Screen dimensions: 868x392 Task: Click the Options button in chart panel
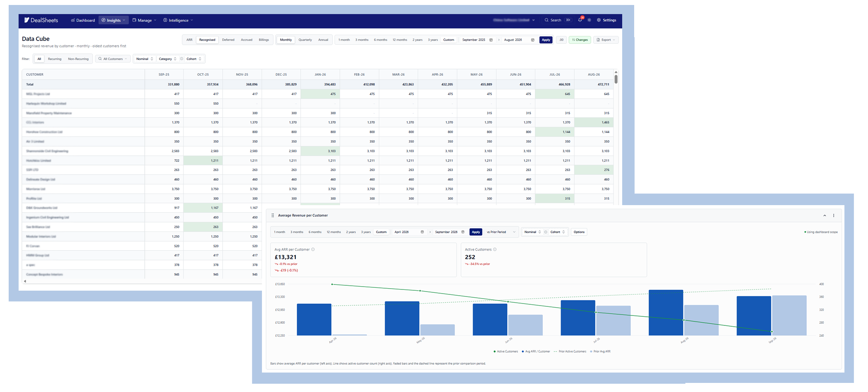(x=579, y=232)
